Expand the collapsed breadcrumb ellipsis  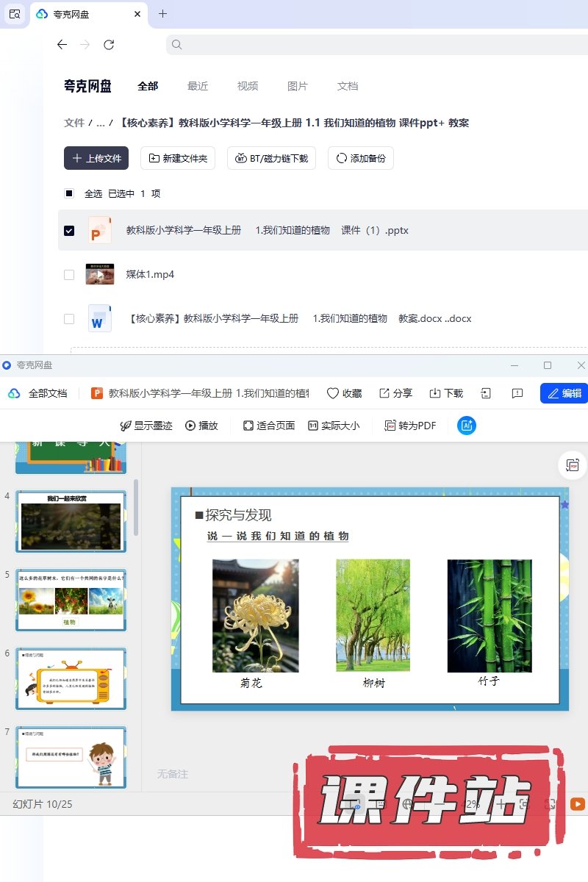[x=101, y=123]
